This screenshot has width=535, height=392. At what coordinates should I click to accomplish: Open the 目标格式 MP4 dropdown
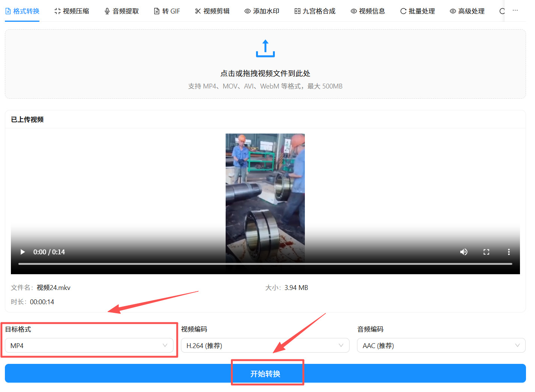point(89,345)
